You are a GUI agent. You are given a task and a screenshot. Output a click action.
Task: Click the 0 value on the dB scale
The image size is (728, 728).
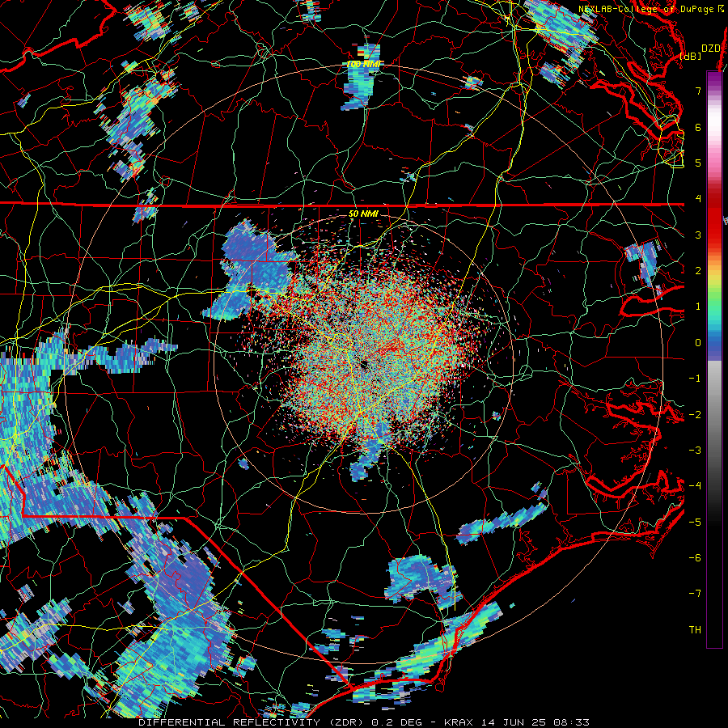click(x=698, y=343)
